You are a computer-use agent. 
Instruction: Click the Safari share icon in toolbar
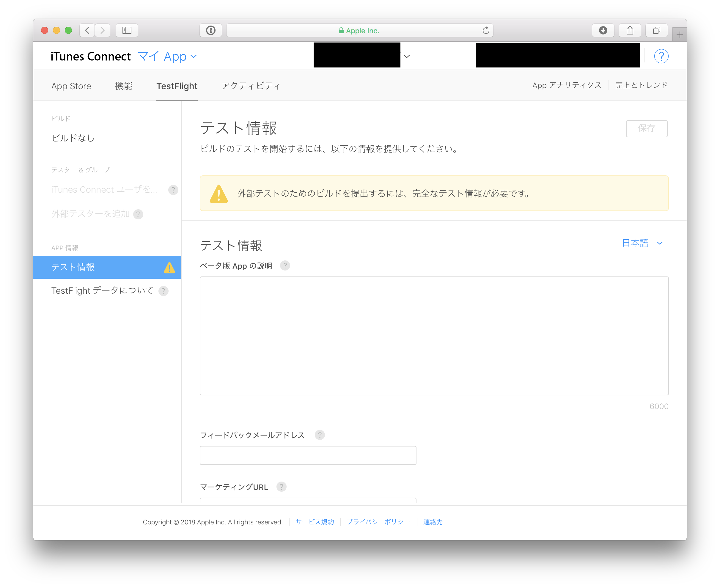(630, 30)
